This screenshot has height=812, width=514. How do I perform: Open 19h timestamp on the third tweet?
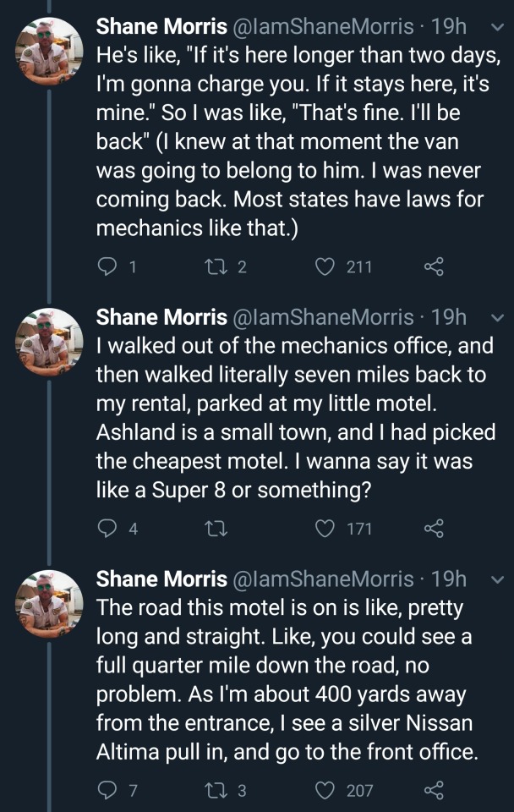[449, 579]
